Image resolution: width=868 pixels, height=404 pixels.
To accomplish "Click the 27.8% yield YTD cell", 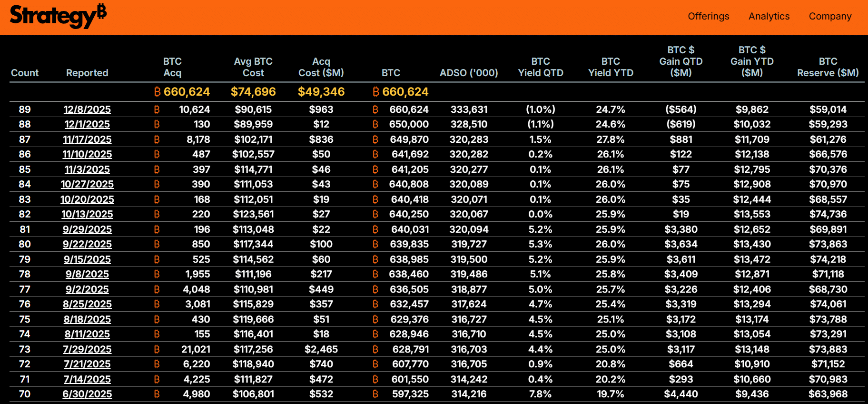I will pos(611,139).
